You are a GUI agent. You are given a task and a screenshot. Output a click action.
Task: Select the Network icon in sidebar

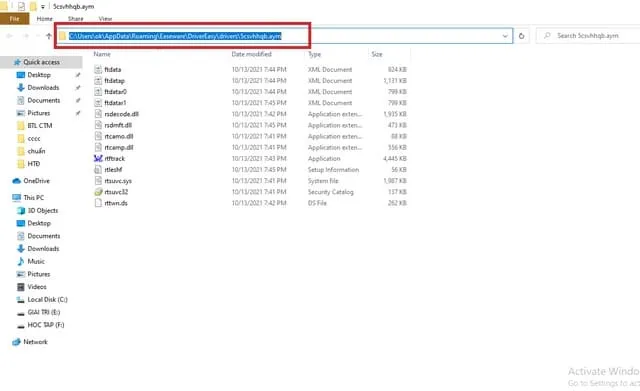tap(16, 342)
